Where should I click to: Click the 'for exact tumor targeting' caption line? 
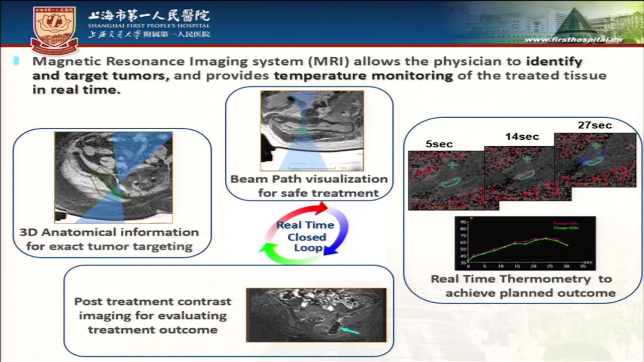pos(109,246)
